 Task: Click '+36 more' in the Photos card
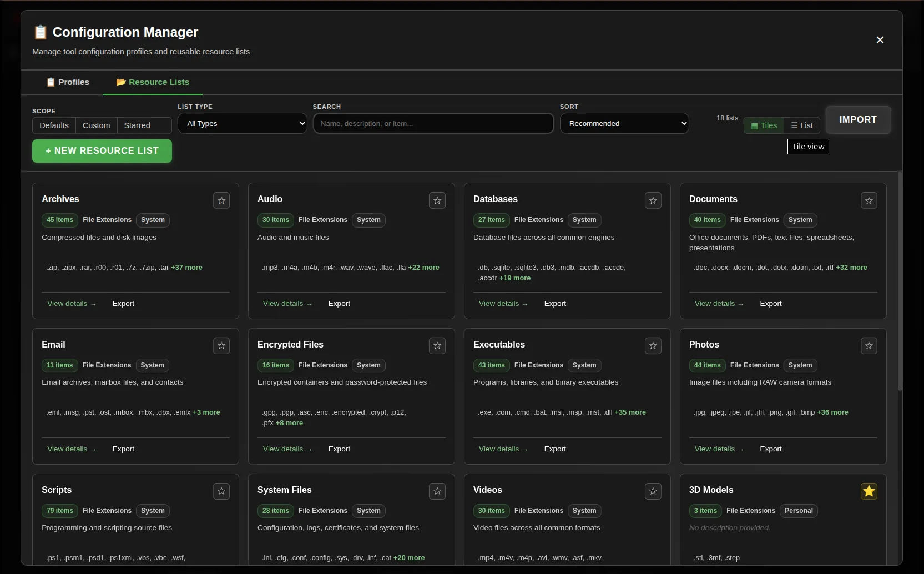tap(832, 412)
